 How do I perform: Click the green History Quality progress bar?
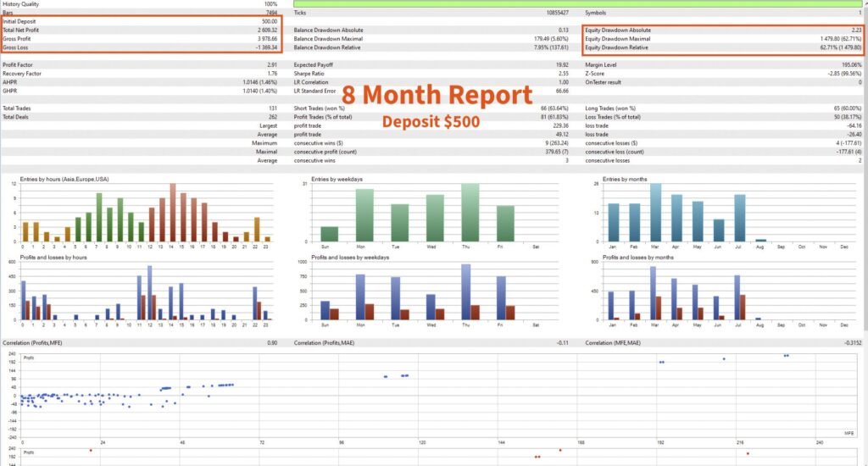coord(578,4)
